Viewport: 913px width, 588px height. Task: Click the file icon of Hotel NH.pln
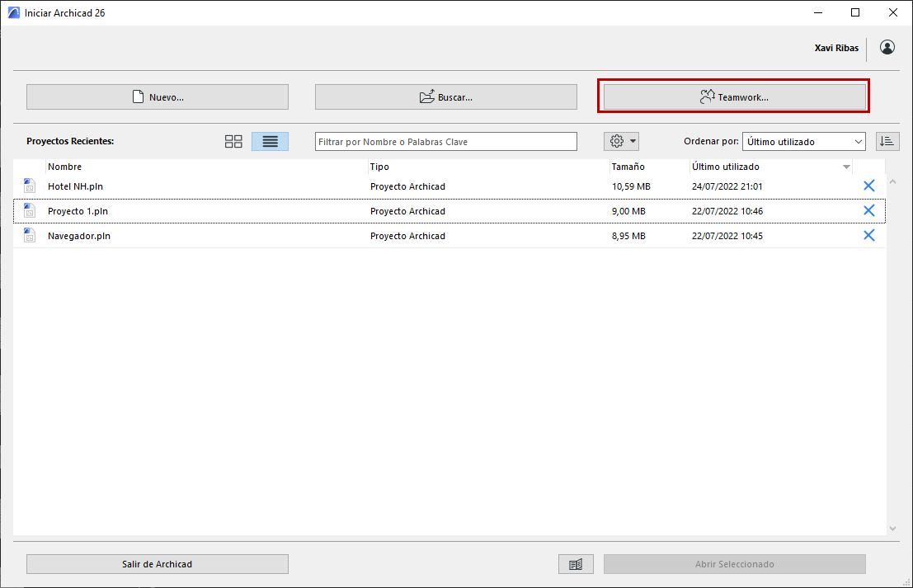click(x=29, y=186)
